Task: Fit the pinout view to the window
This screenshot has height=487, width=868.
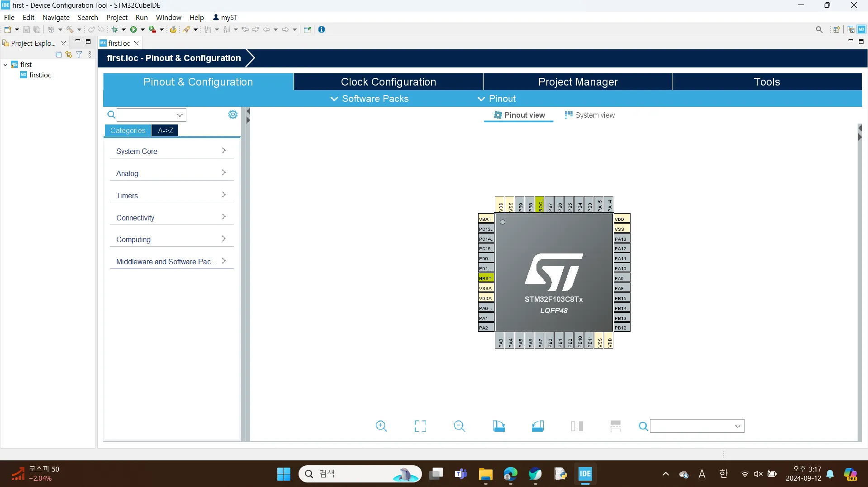Action: (x=420, y=426)
